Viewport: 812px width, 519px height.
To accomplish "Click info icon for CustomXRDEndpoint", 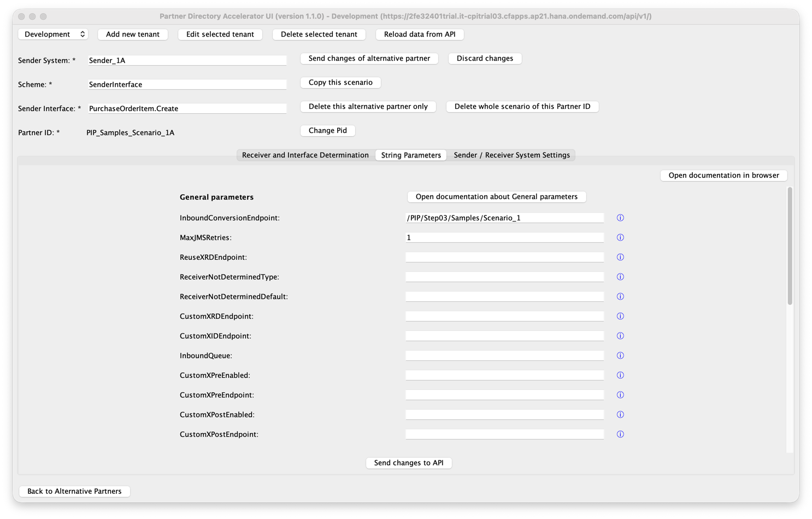I will click(x=620, y=316).
